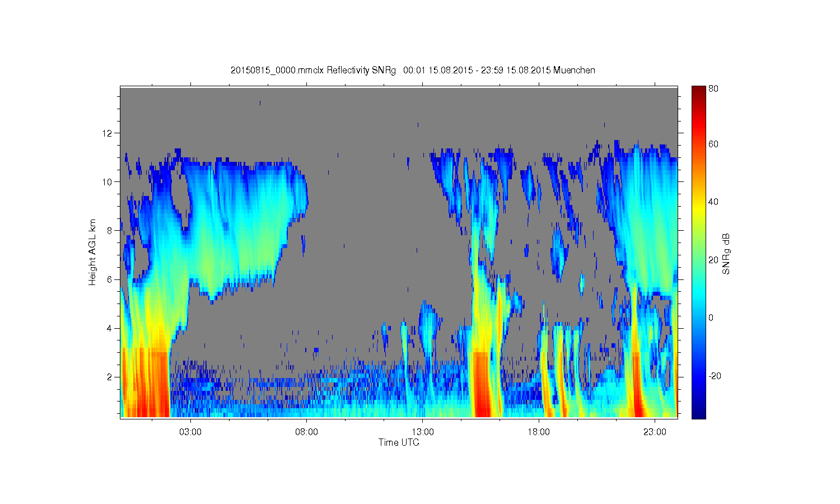This screenshot has height=504, width=840.
Task: Click the colorbar value label 60
Action: click(713, 144)
